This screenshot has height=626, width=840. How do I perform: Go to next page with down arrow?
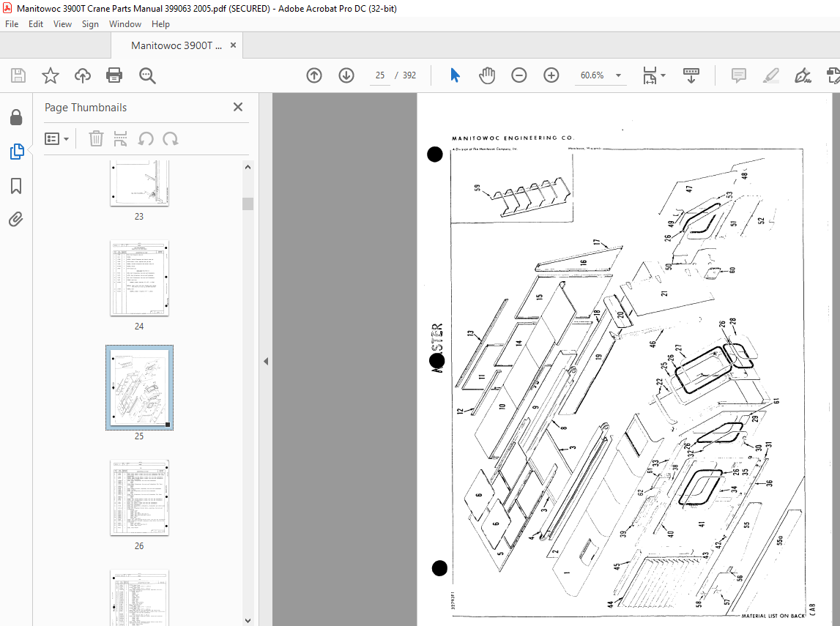pos(346,75)
